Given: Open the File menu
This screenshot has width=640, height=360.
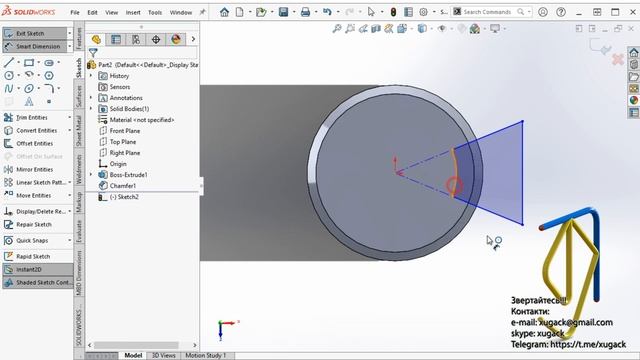Looking at the screenshot, I should [75, 13].
